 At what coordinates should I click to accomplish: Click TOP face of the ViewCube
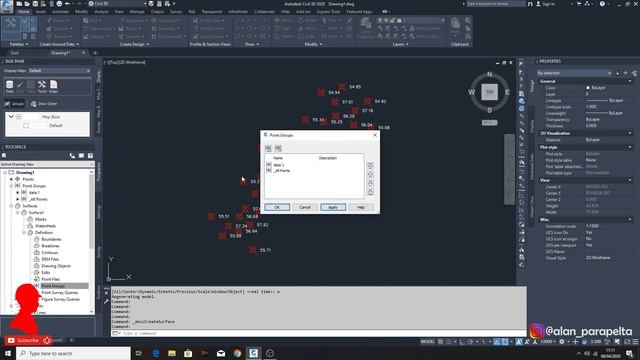[489, 92]
